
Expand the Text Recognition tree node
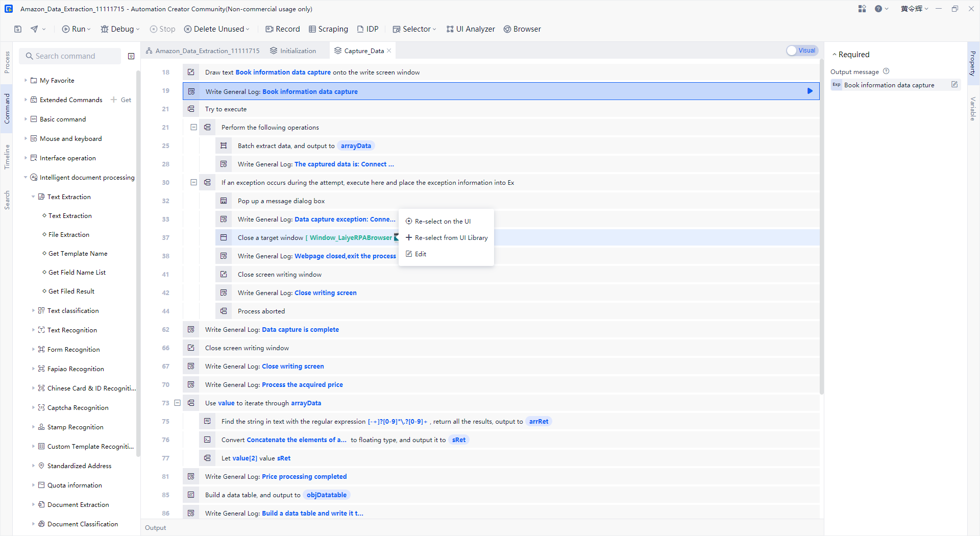click(x=34, y=330)
